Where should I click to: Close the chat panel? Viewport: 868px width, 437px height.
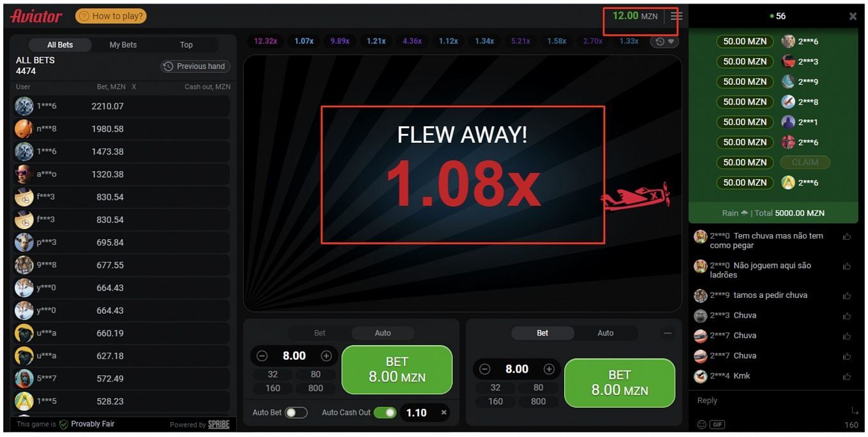coord(853,17)
